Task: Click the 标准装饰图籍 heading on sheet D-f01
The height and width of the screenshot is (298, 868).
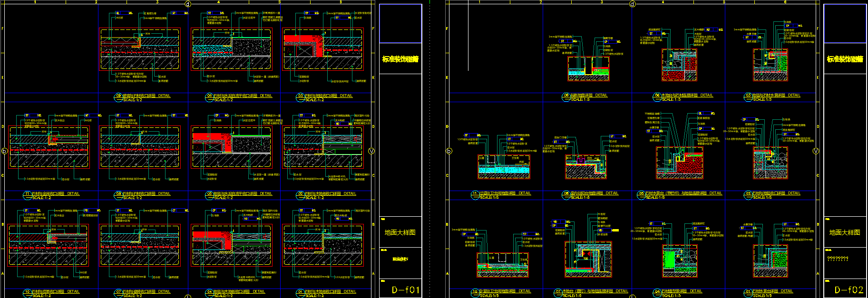Action: 400,59
